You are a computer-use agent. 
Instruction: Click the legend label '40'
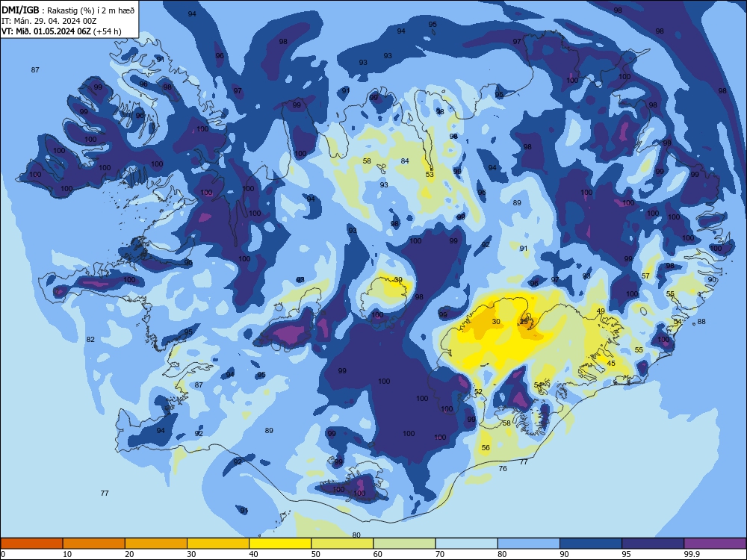(x=253, y=554)
